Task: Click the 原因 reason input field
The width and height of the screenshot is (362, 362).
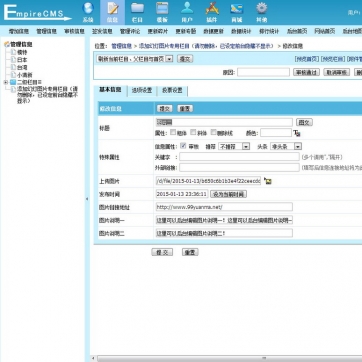Action: coord(263,72)
